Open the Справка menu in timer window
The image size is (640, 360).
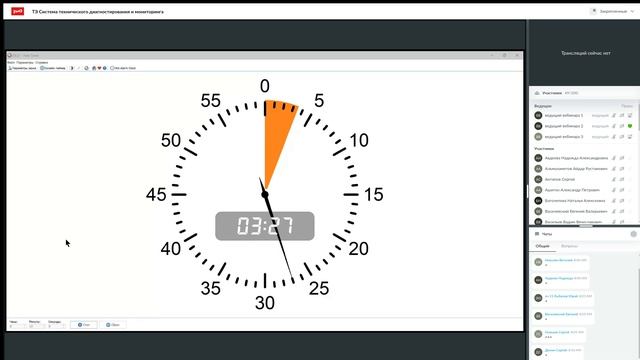42,62
